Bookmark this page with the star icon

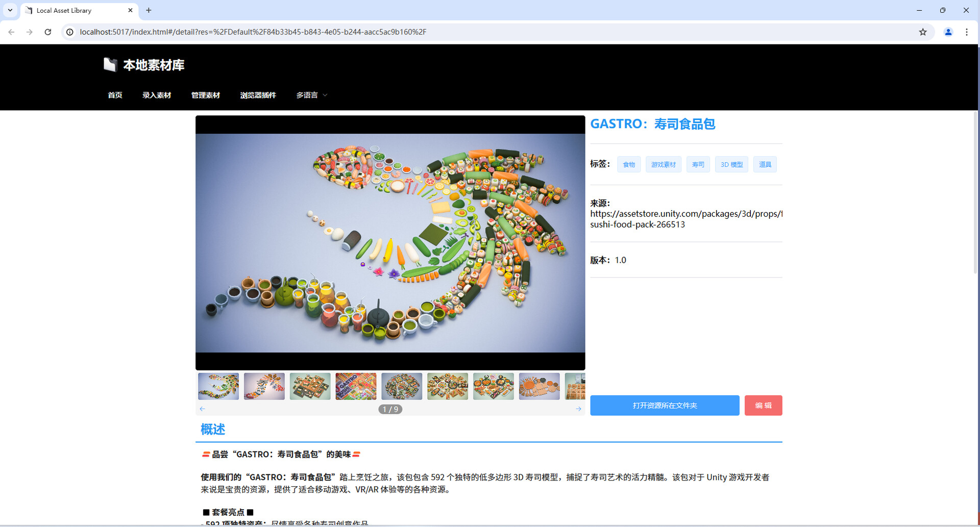point(923,32)
